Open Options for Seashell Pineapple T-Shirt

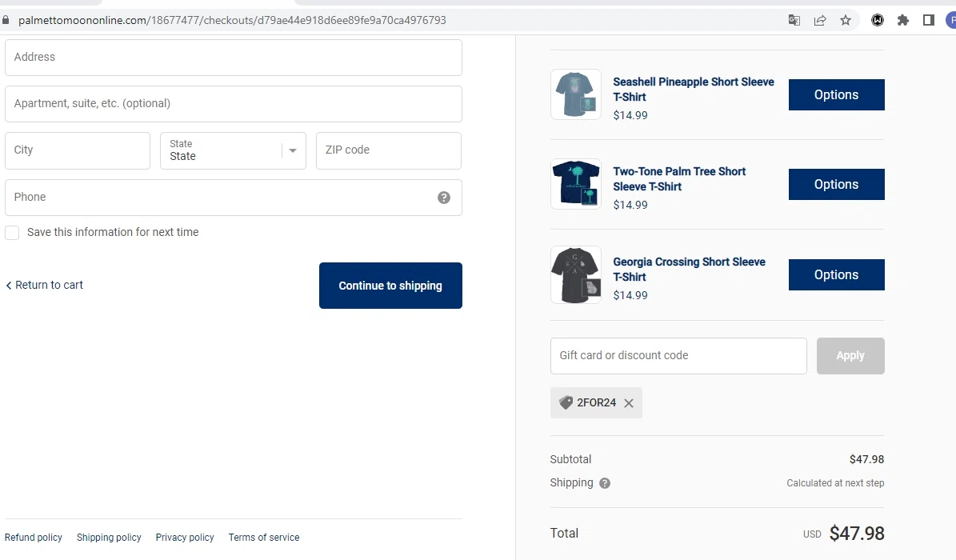(x=836, y=94)
